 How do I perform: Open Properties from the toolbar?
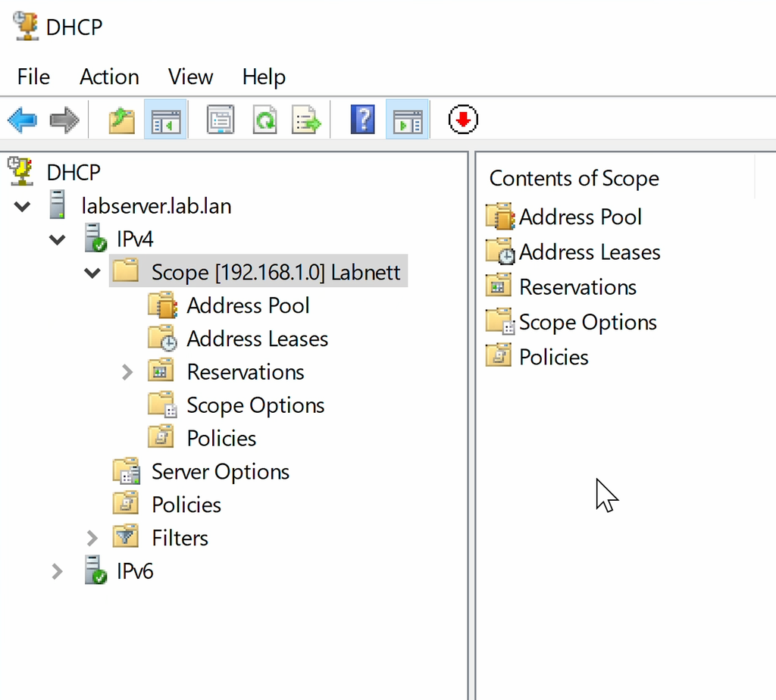(x=221, y=120)
